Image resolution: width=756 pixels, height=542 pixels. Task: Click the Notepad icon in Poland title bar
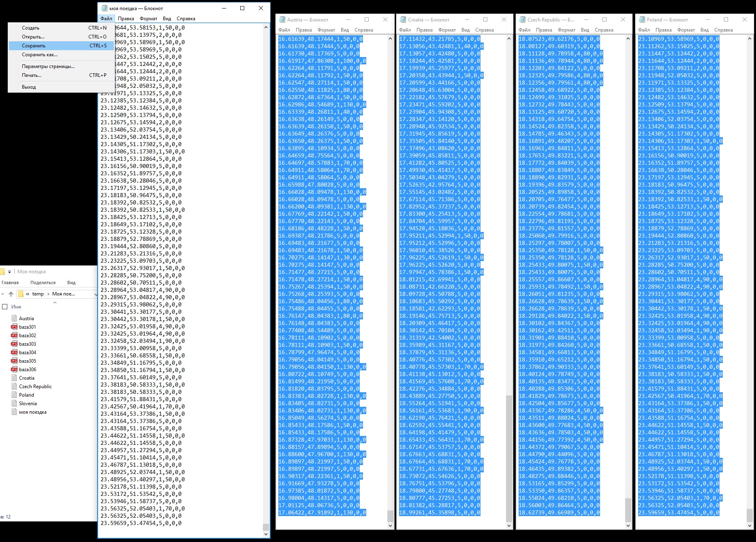[642, 19]
